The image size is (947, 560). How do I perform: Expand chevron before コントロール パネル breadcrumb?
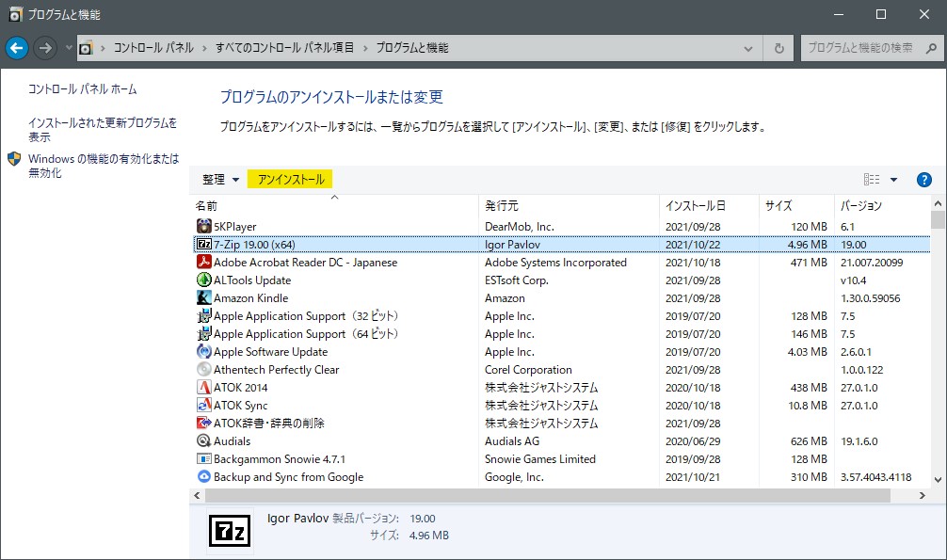tap(104, 48)
